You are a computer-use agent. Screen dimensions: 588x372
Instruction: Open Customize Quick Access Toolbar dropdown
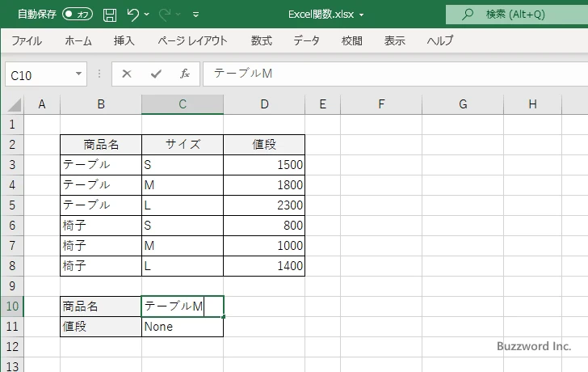(x=196, y=15)
